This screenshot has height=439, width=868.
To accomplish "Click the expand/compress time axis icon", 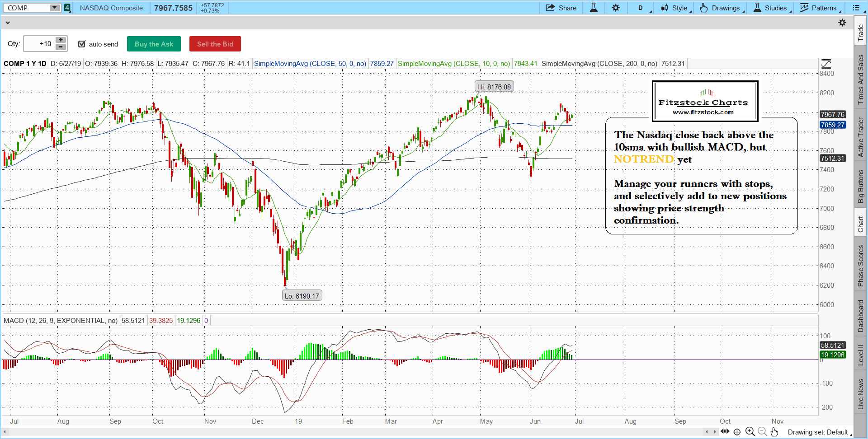I will tap(725, 431).
